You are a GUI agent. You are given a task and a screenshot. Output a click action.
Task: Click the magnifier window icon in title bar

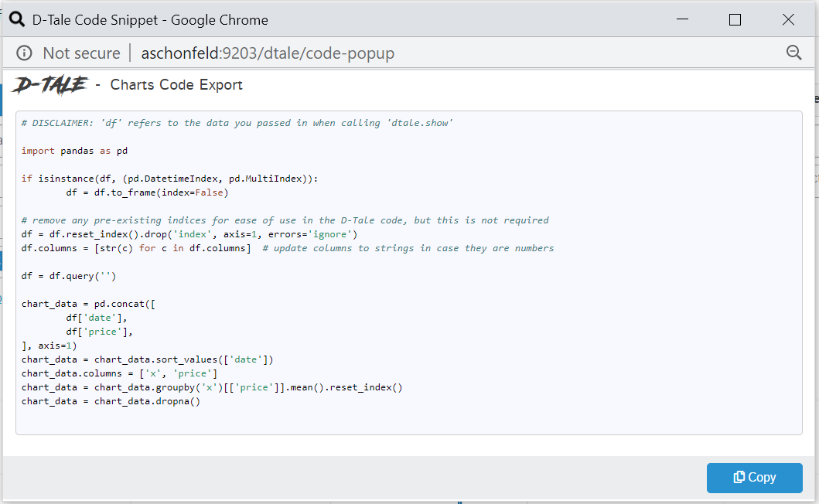point(17,19)
